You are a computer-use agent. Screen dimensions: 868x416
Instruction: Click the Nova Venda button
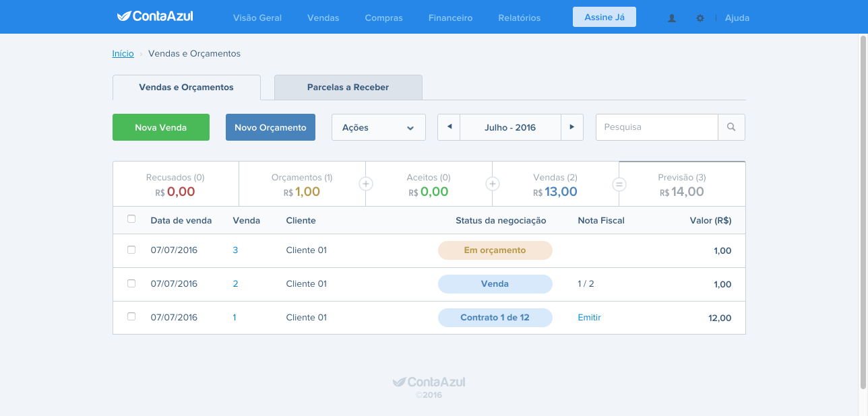coord(161,127)
